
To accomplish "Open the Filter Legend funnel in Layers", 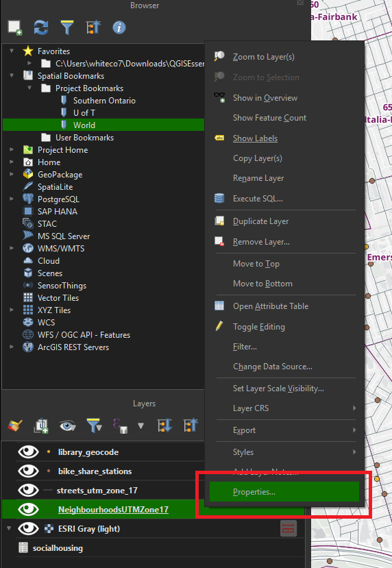I will pos(94,425).
